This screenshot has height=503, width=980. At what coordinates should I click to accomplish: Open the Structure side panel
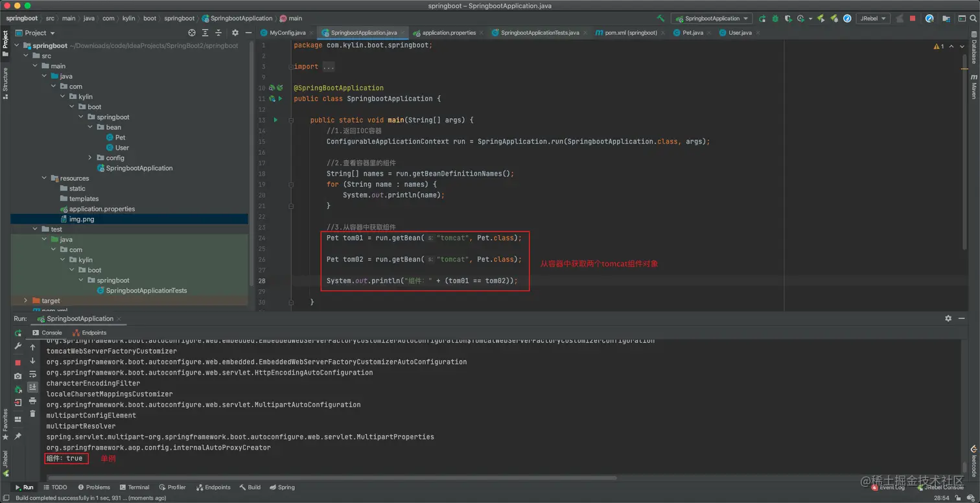pos(5,83)
